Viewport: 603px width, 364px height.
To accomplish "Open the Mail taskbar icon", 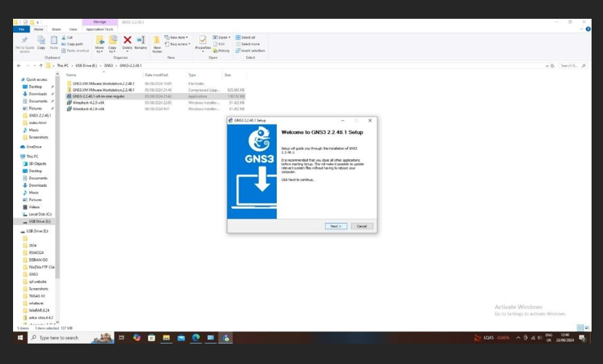I will pyautogui.click(x=181, y=338).
